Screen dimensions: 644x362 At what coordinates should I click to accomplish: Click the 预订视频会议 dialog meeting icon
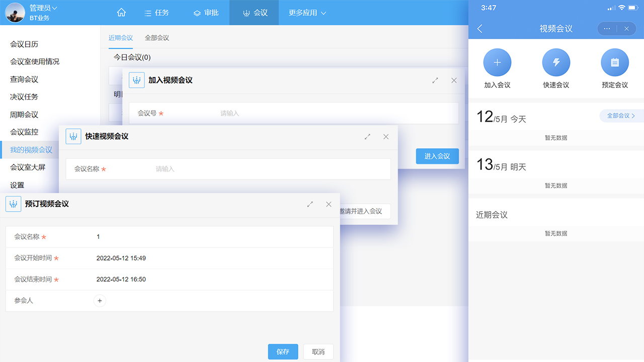point(13,204)
